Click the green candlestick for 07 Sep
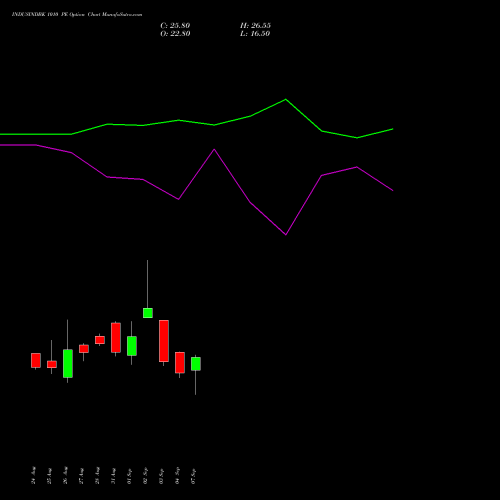 196,364
